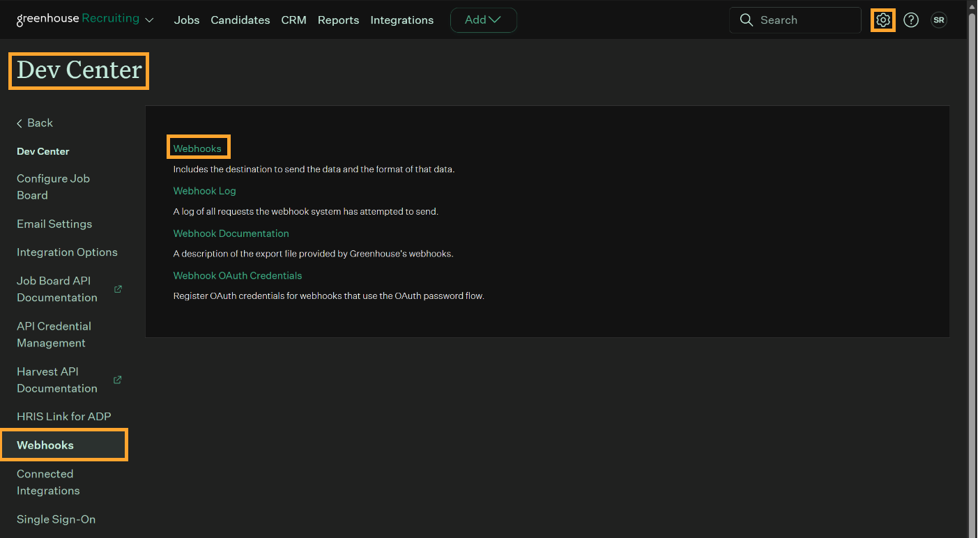Viewport: 980px width, 538px height.
Task: Click inside the Search field
Action: tap(795, 20)
